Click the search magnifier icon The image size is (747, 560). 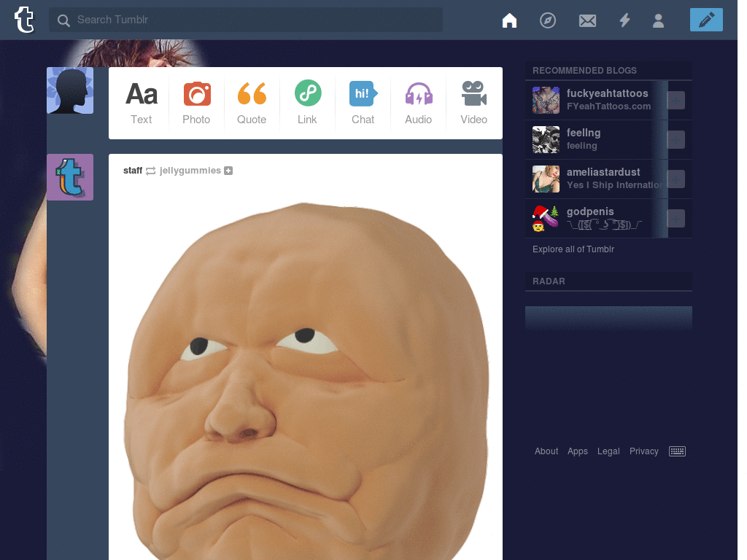click(x=63, y=20)
